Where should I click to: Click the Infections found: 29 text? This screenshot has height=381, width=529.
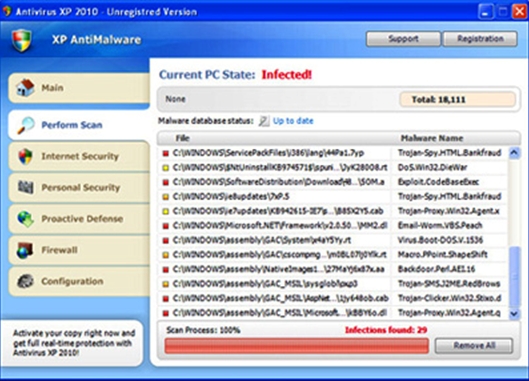(x=386, y=330)
